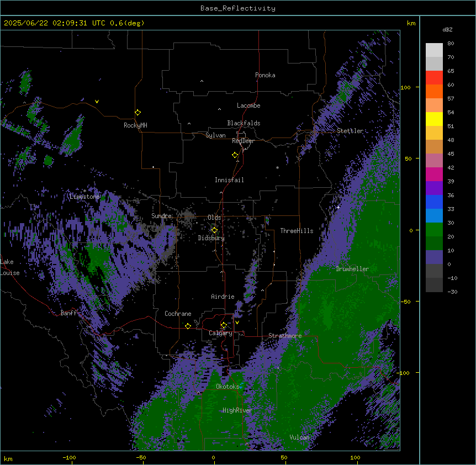Click the Vulcan label
Screen dimensions: 476x465
[299, 437]
